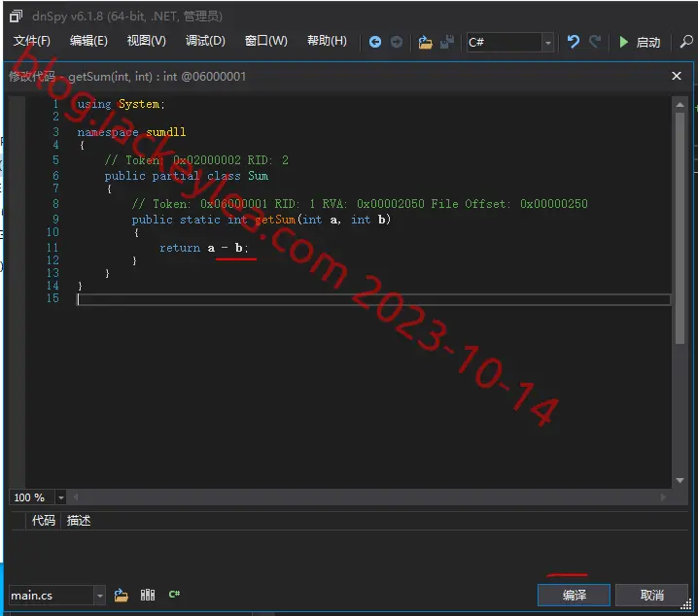The image size is (698, 616).
Task: Open file using the toolbar folder icon
Action: tap(425, 42)
